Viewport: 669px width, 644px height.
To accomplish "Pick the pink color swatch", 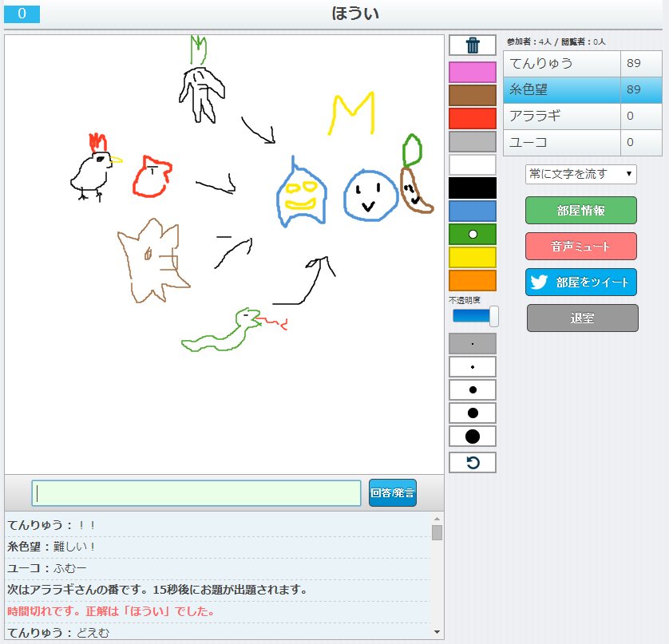I will pyautogui.click(x=473, y=72).
